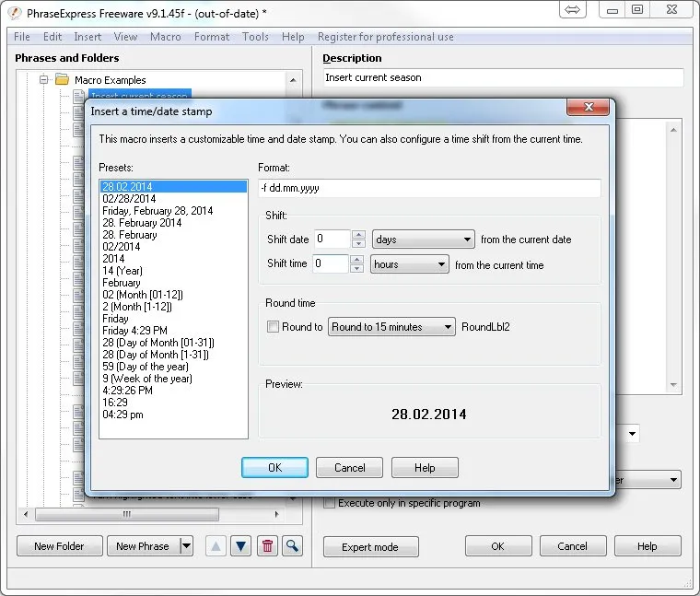
Task: Click phrase tree scroll-up arrow
Action: coord(293,80)
